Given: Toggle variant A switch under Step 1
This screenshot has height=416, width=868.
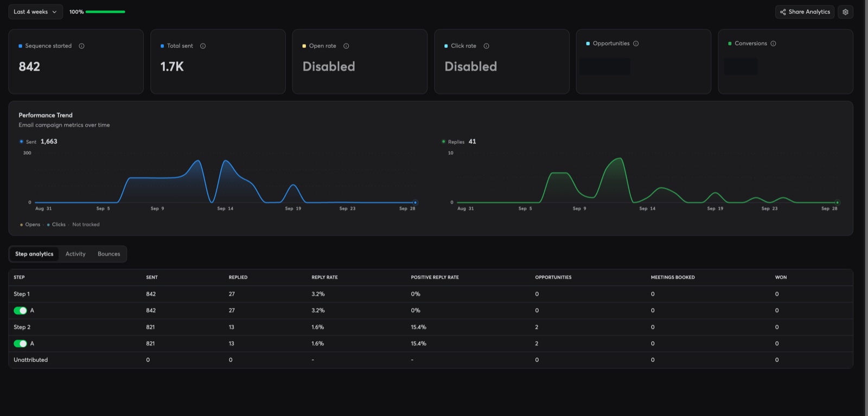Looking at the screenshot, I should pos(20,311).
